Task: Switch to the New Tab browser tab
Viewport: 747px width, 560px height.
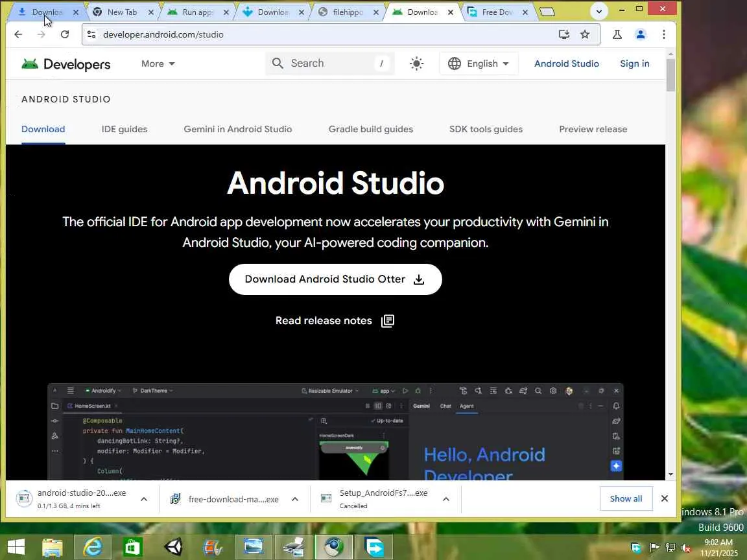Action: coord(121,12)
